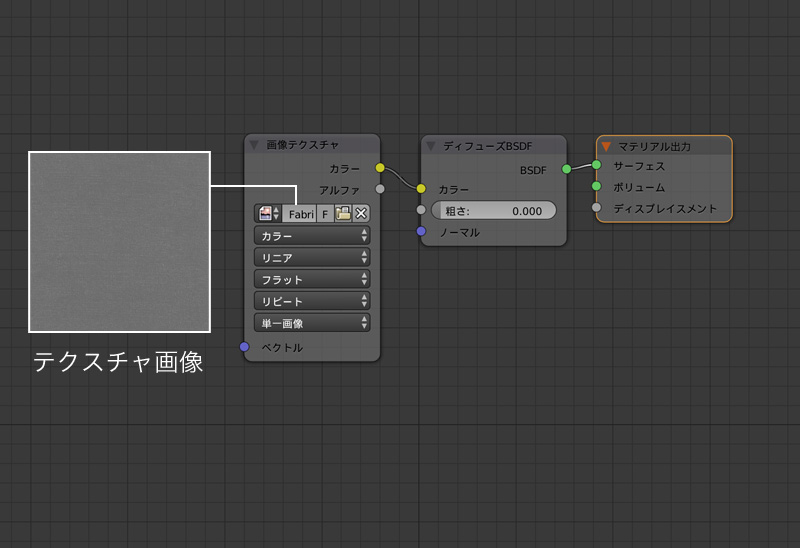
Task: Open the リピート extension dropdown
Action: pyautogui.click(x=312, y=301)
